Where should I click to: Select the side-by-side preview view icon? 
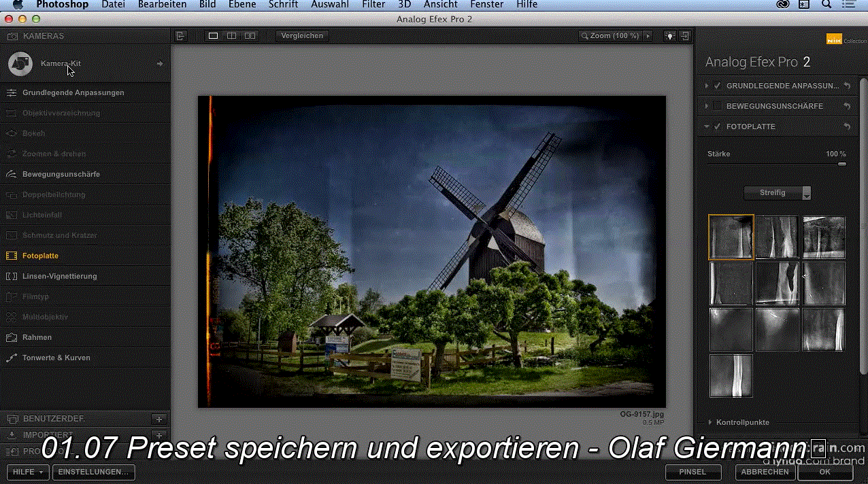click(250, 35)
